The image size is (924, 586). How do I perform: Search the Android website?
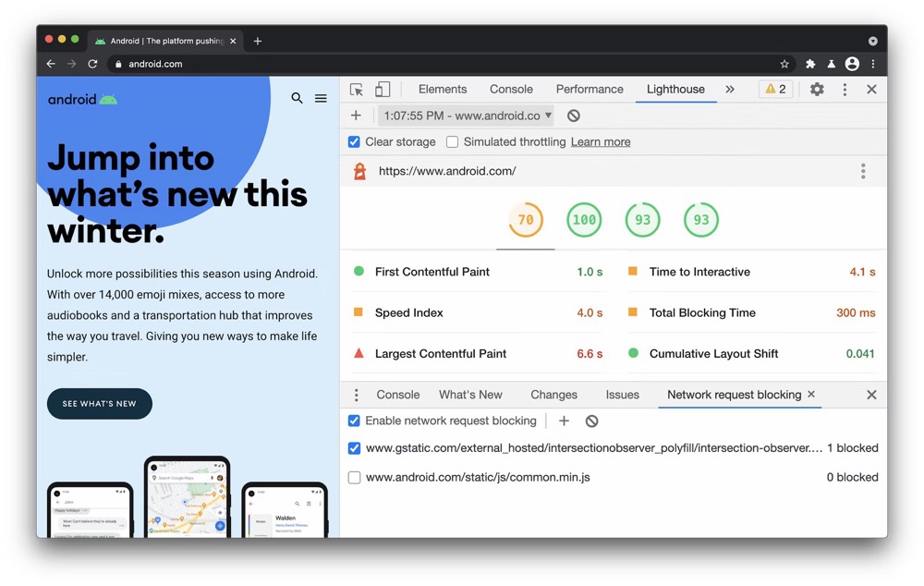point(297,98)
